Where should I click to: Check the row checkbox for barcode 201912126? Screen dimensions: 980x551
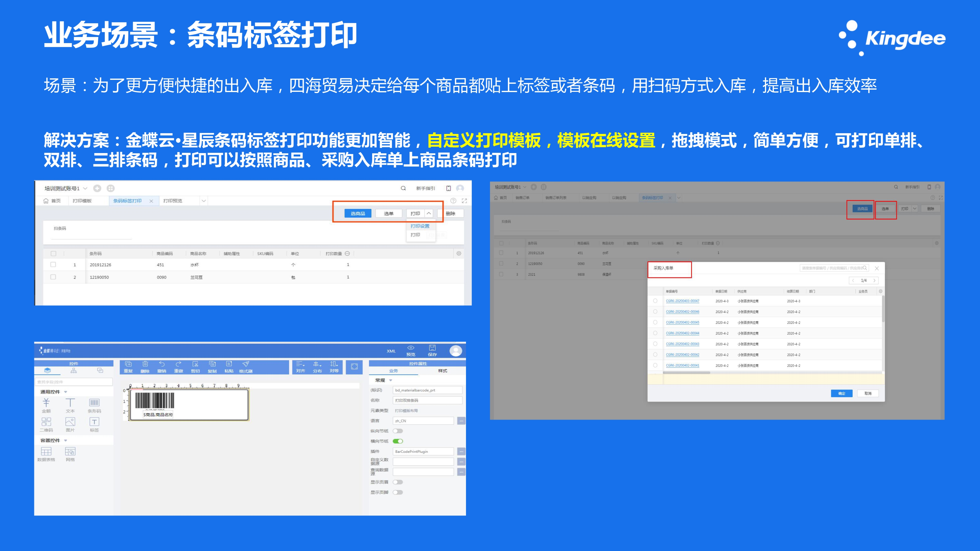53,265
